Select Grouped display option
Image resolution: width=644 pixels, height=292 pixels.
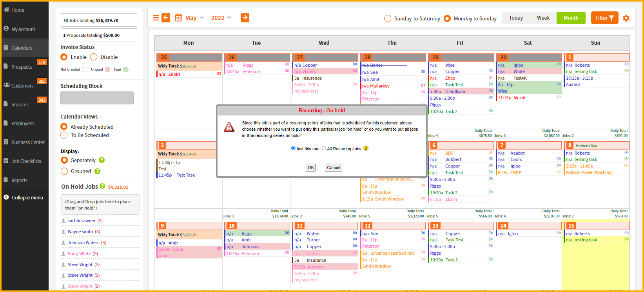click(x=64, y=171)
